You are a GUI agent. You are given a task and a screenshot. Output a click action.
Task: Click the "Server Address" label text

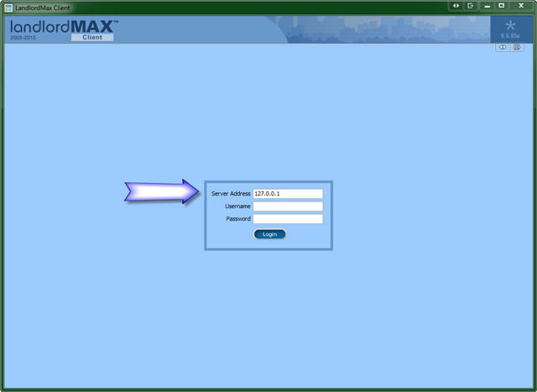coord(231,194)
